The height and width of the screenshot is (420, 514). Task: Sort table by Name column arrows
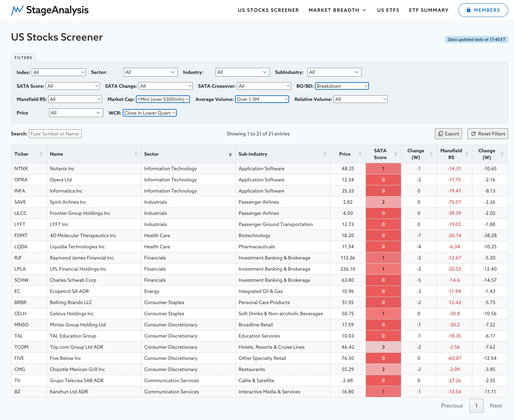click(136, 154)
